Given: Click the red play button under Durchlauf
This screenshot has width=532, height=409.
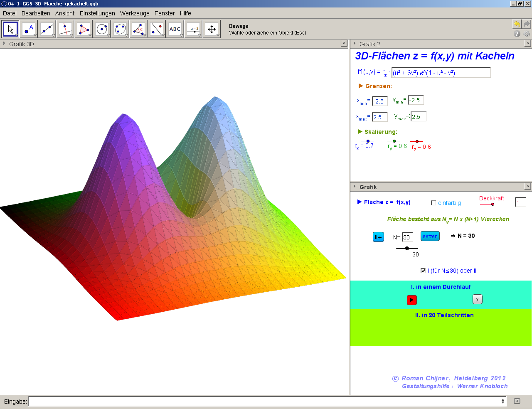Looking at the screenshot, I should 411,300.
